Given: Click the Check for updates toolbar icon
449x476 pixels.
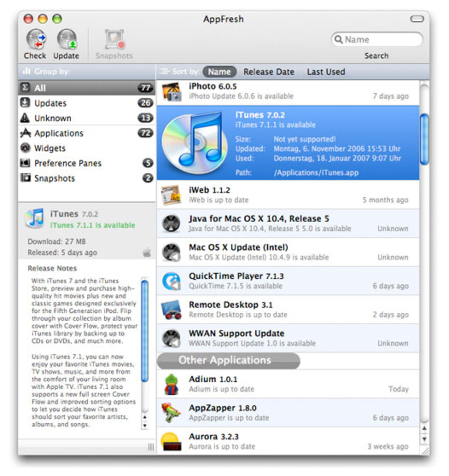Looking at the screenshot, I should pos(36,40).
